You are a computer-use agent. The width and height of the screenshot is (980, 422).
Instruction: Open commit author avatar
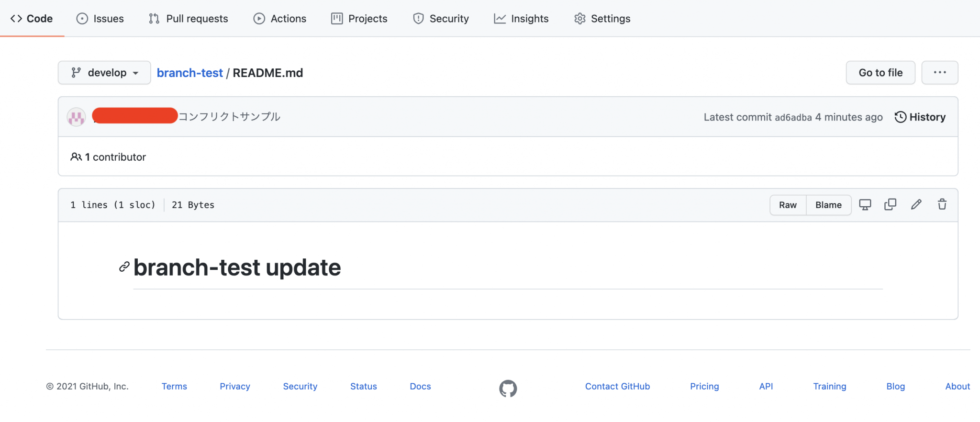pos(77,117)
